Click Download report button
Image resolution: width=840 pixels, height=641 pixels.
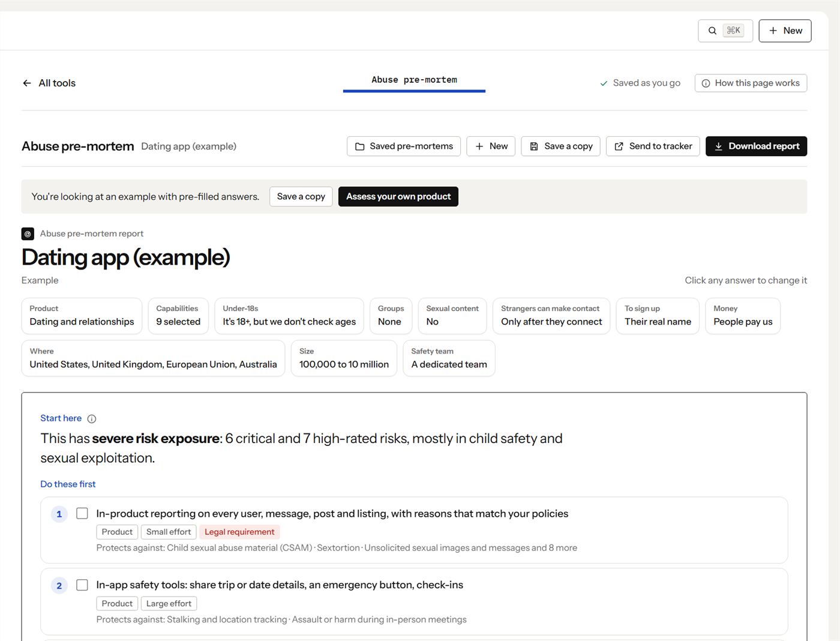click(x=756, y=146)
